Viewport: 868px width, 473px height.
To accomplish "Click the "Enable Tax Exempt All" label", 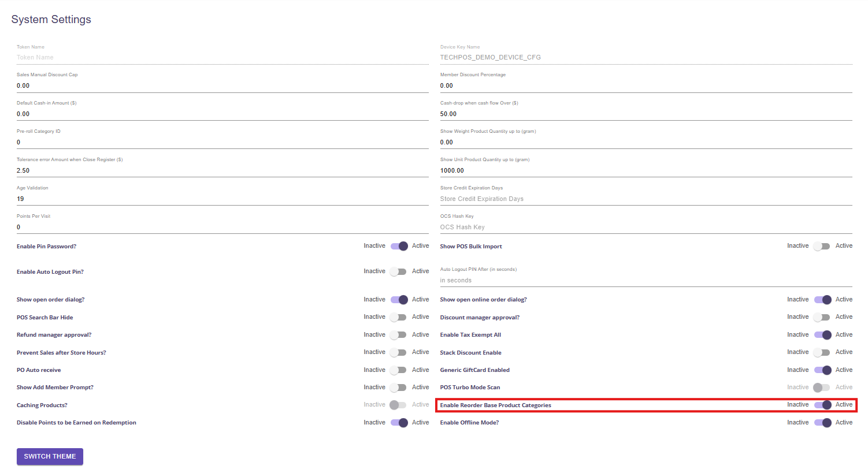I will tap(470, 335).
